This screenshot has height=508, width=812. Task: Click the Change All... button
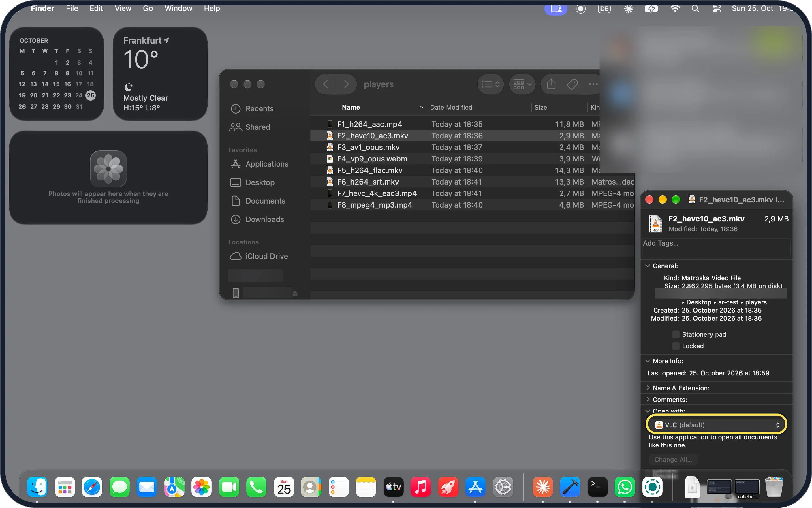[673, 460]
